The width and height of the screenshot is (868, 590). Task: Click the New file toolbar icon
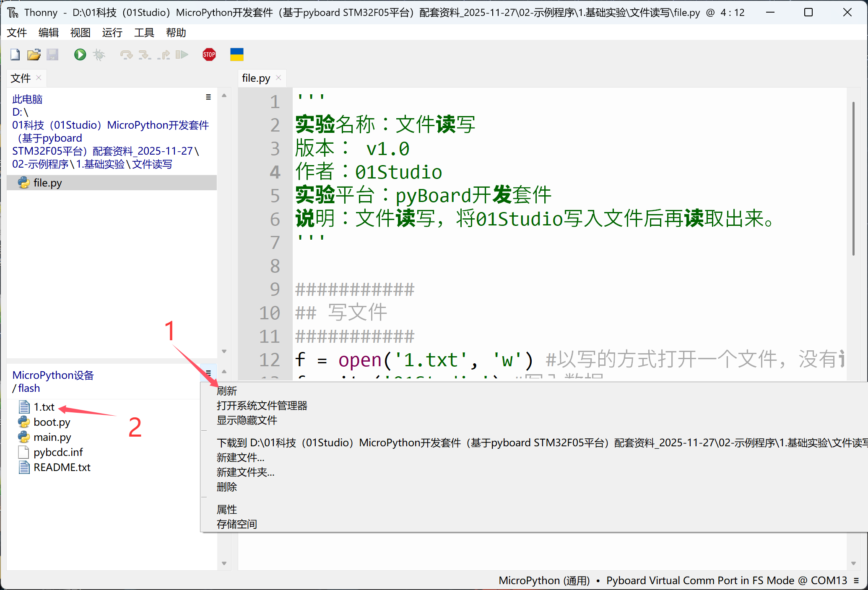pos(15,54)
